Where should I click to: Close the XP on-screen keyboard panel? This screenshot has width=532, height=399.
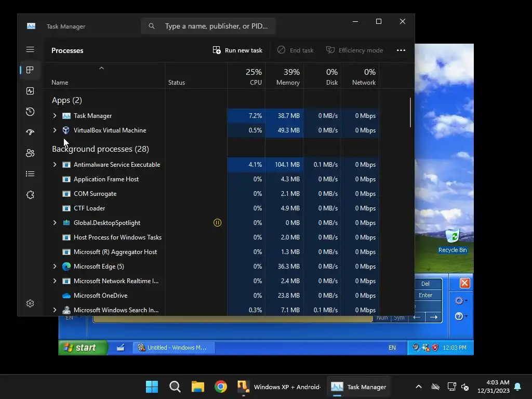pos(464,283)
